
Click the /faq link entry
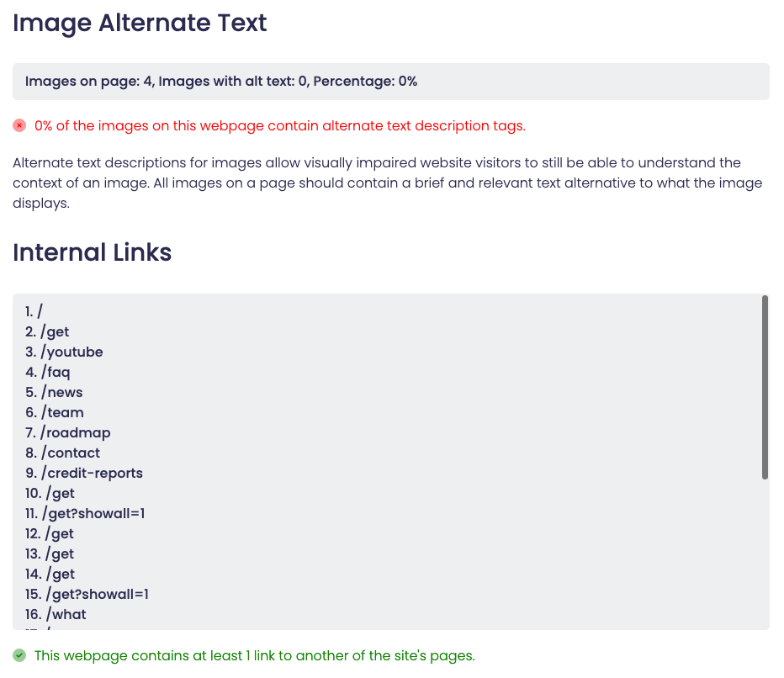click(x=60, y=372)
